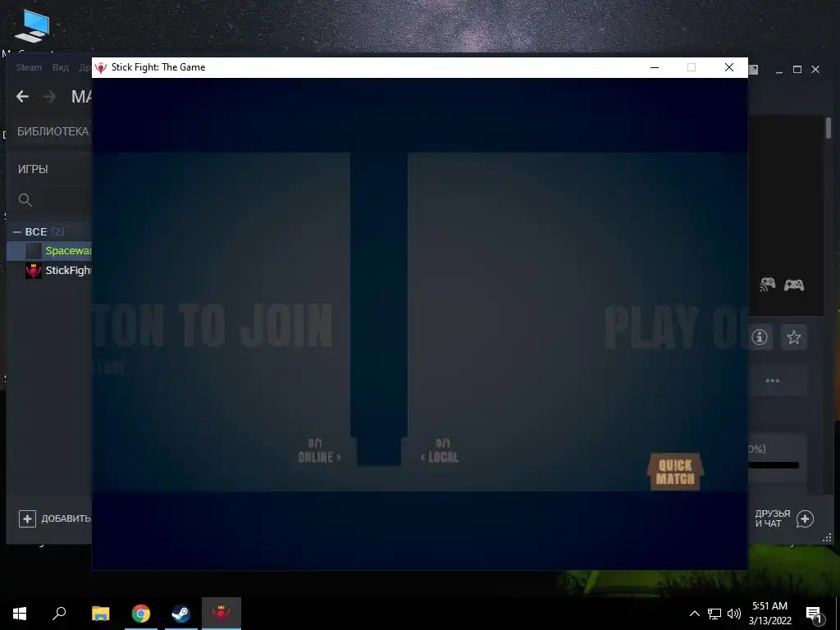Click the download progress bar in Steam
The height and width of the screenshot is (630, 840).
point(774,465)
